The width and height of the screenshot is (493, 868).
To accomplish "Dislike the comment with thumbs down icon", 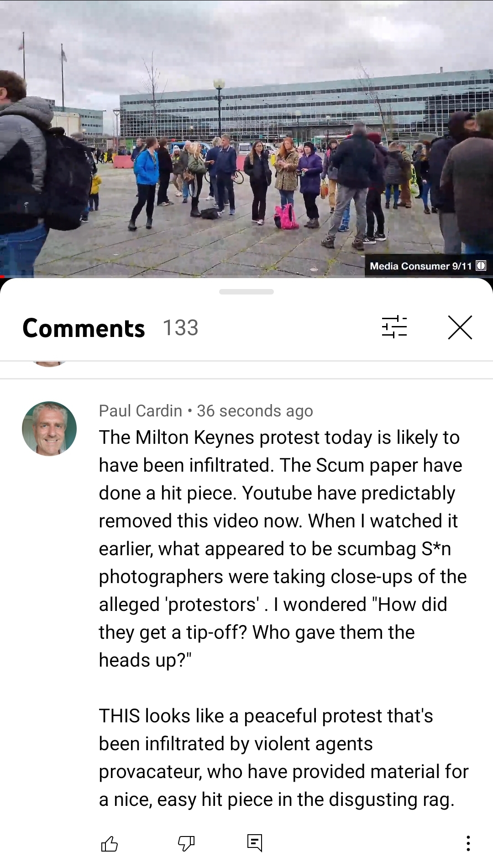I will pyautogui.click(x=186, y=843).
